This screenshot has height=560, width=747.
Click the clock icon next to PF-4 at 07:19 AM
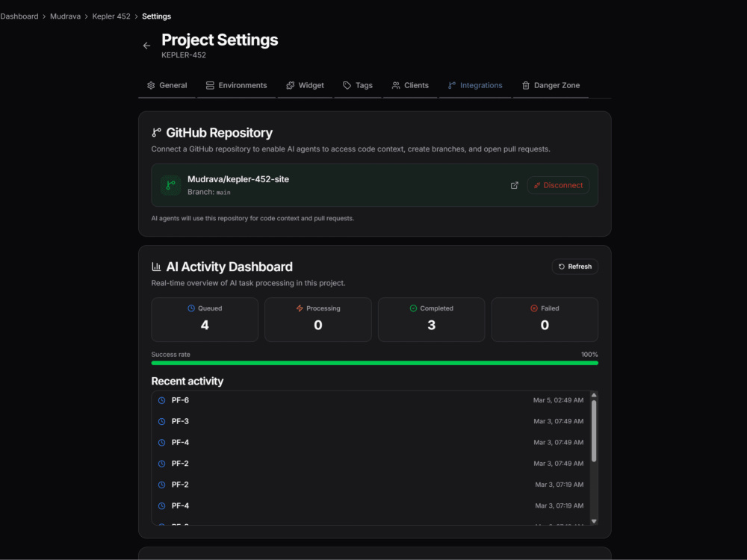(161, 505)
